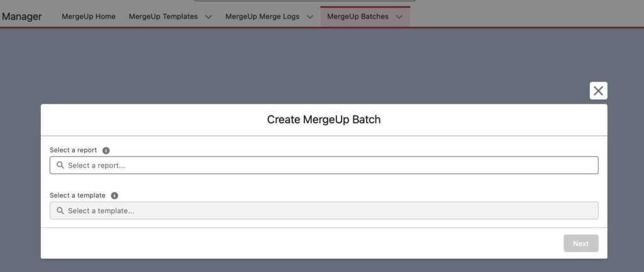Click the Select a report label
The width and height of the screenshot is (644, 272).
[73, 150]
